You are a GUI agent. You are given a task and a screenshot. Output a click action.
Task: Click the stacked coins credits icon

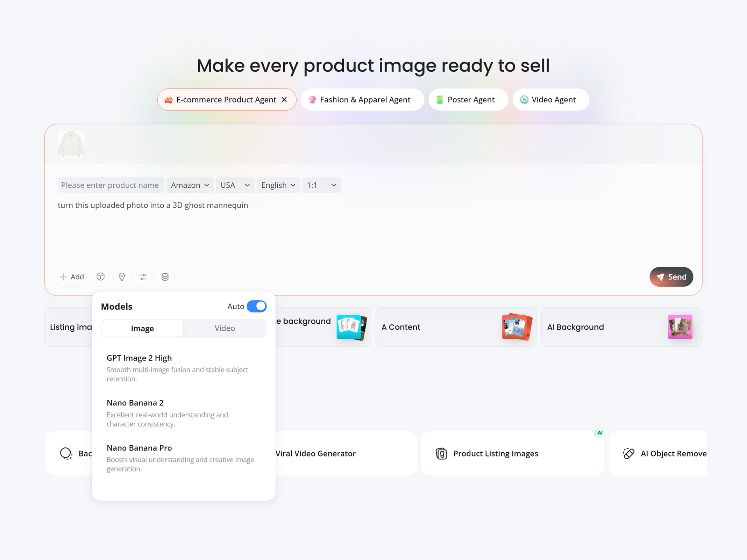(x=165, y=277)
